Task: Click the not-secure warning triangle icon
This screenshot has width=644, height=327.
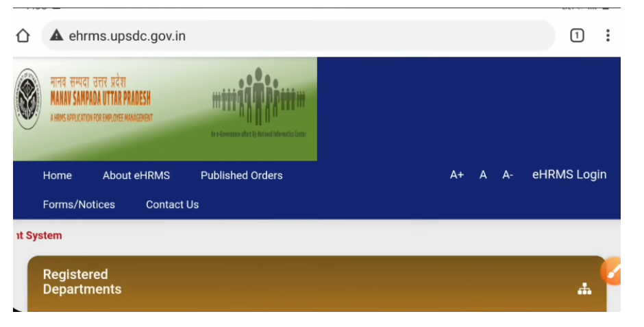Action: [57, 36]
